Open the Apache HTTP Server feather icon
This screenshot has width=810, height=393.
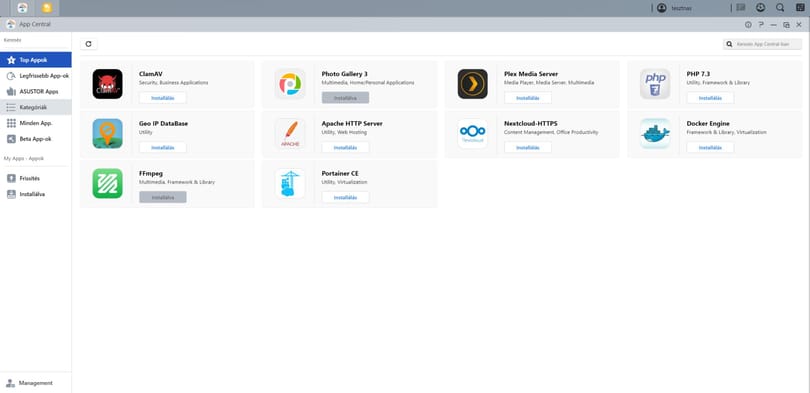[x=290, y=133]
